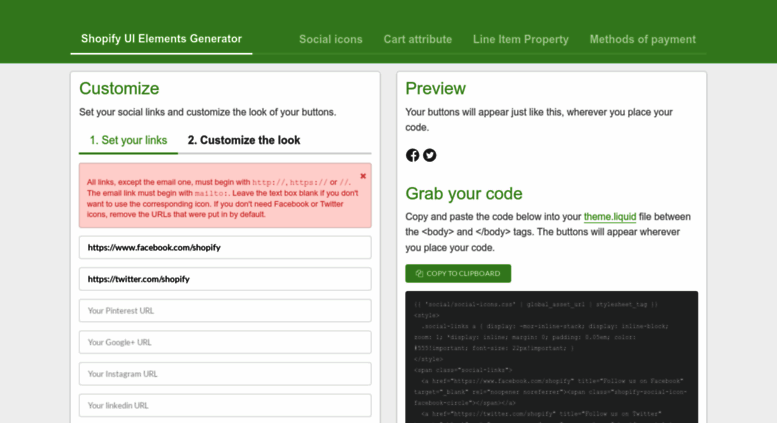Click the Google+ URL input
Screen dimensions: 777x423
(225, 342)
